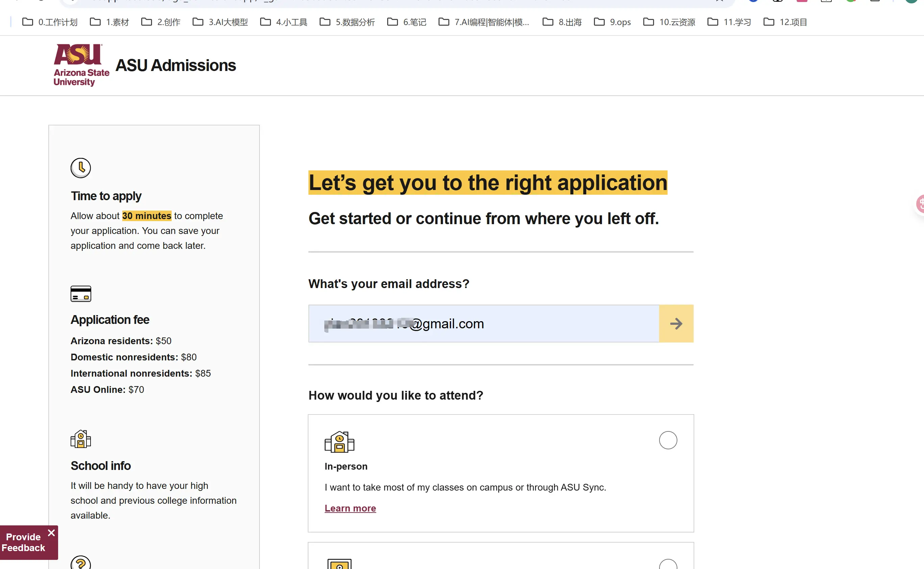Submit email with the yellow arrow button

pos(676,324)
